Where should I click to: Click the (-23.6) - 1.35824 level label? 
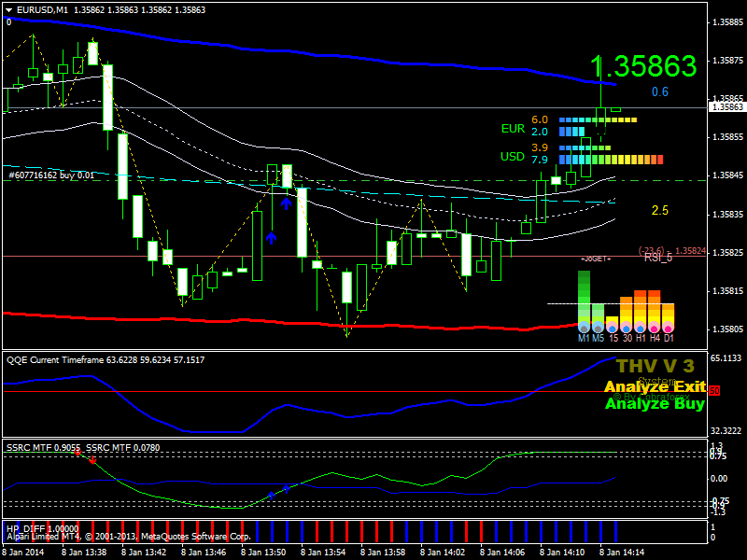pyautogui.click(x=672, y=250)
